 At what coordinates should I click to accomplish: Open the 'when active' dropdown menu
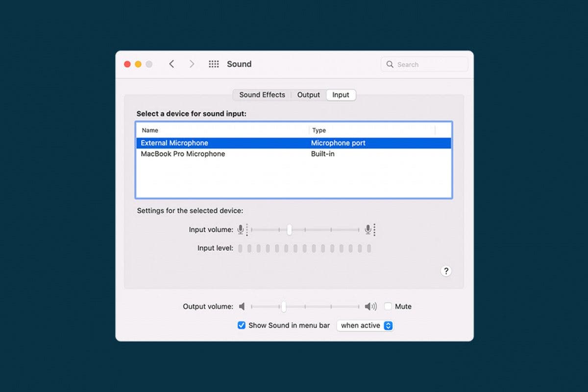365,325
